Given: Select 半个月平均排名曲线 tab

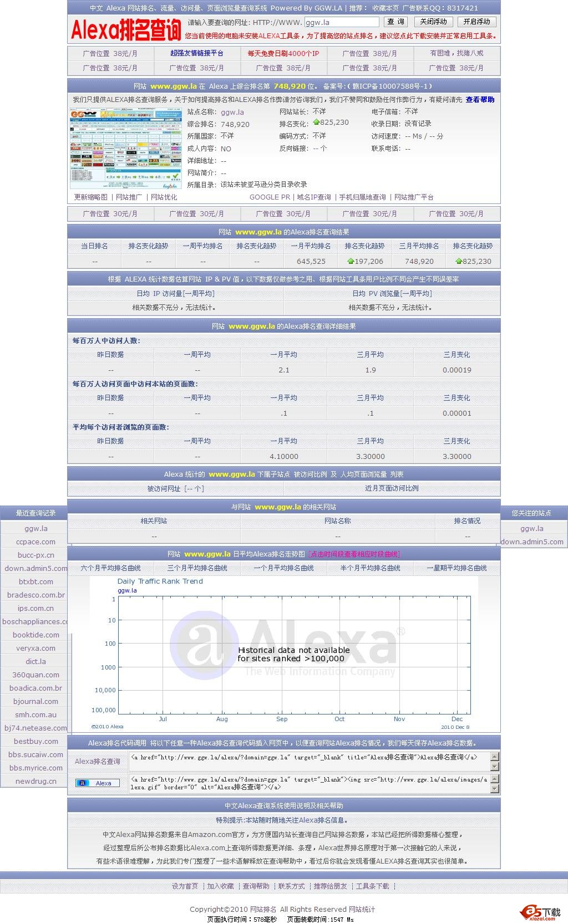Looking at the screenshot, I should pos(370,568).
